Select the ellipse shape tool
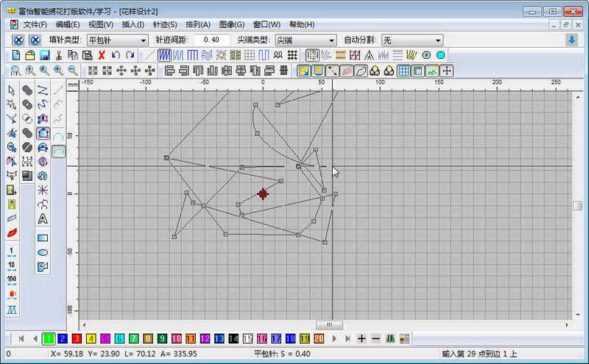The width and height of the screenshot is (589, 364). 43,252
